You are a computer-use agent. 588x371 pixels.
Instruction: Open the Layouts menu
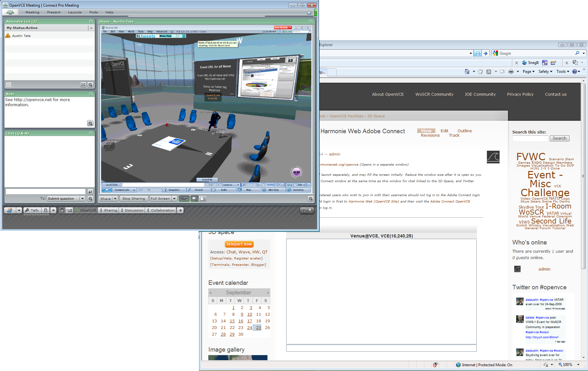click(x=75, y=12)
